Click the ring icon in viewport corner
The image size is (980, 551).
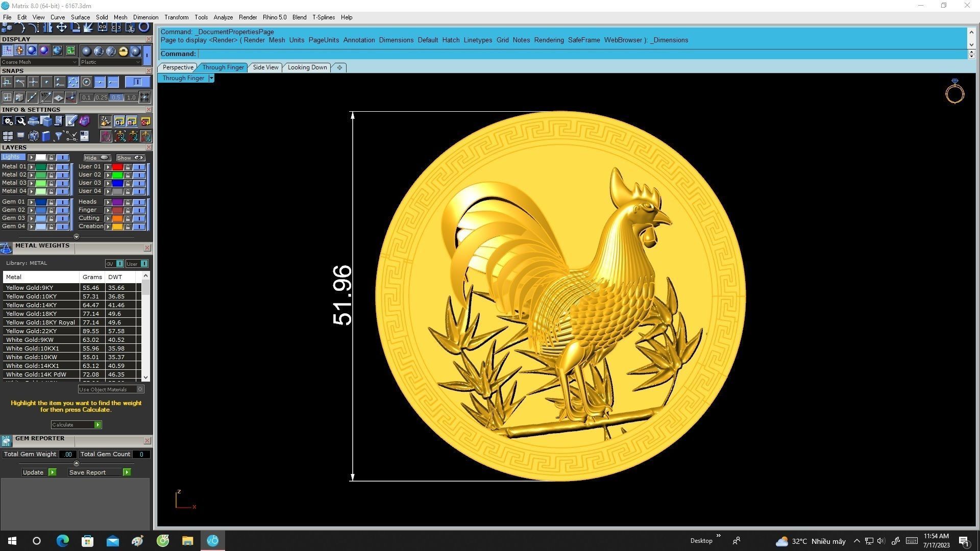point(954,91)
